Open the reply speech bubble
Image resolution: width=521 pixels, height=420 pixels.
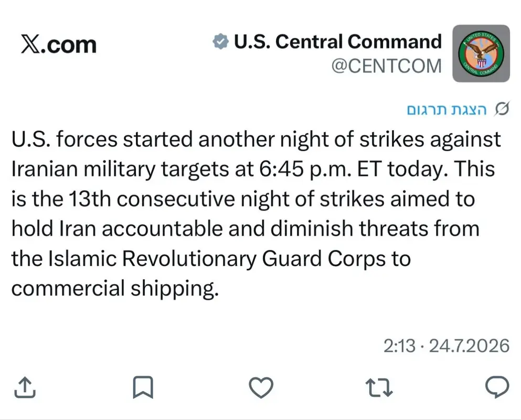click(497, 387)
